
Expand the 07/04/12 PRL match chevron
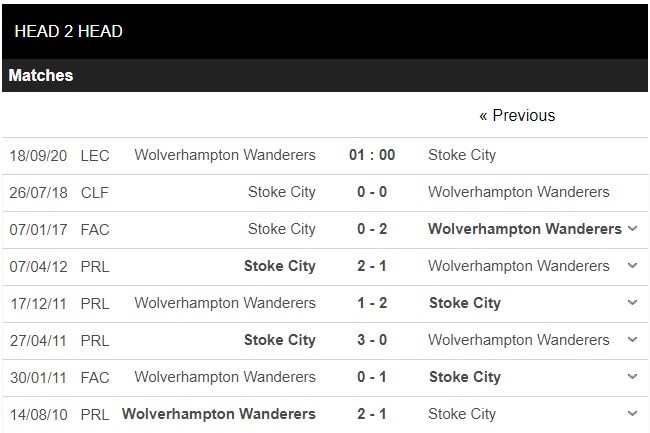(632, 266)
